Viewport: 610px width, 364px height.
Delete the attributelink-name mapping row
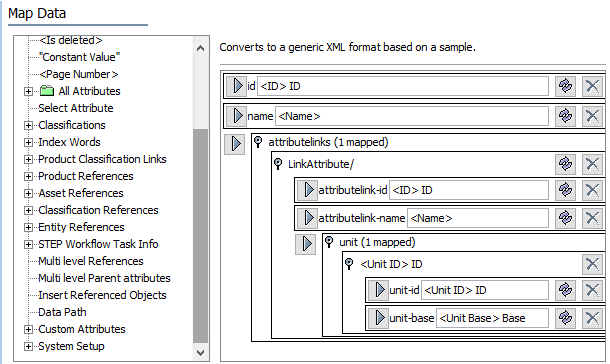pyautogui.click(x=592, y=218)
